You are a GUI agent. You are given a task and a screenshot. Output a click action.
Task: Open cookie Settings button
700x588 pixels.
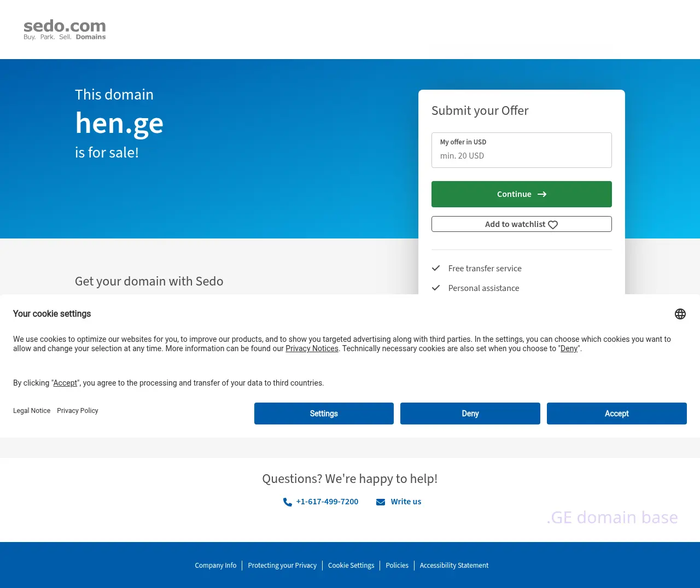pos(324,414)
